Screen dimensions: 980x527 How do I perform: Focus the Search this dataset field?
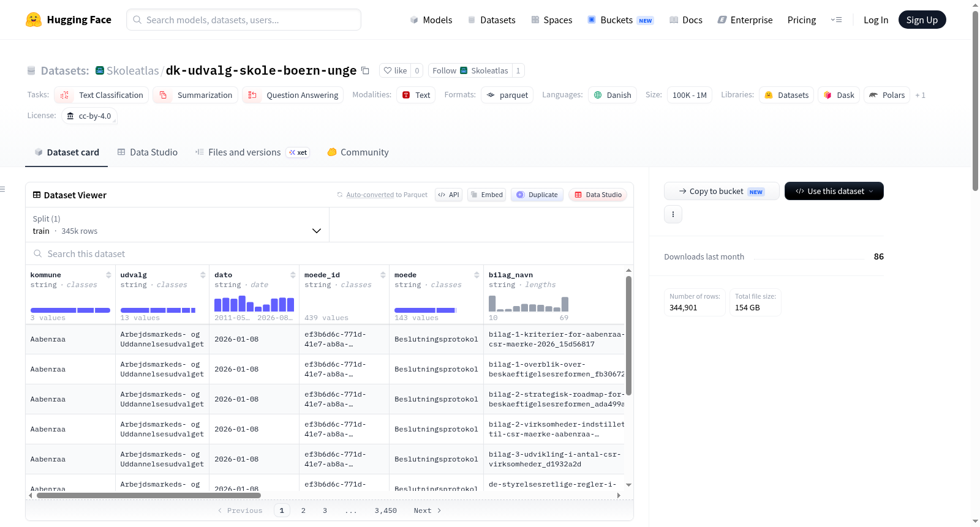pyautogui.click(x=330, y=253)
